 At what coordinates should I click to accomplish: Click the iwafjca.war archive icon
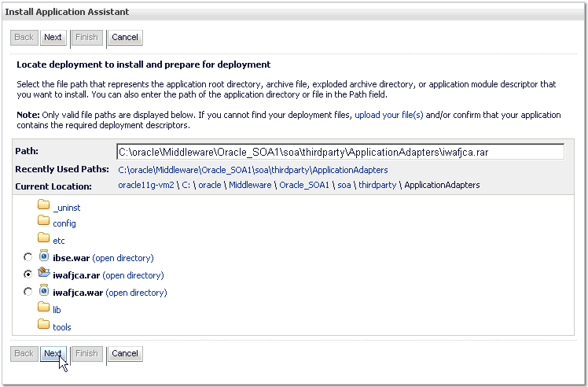44,290
